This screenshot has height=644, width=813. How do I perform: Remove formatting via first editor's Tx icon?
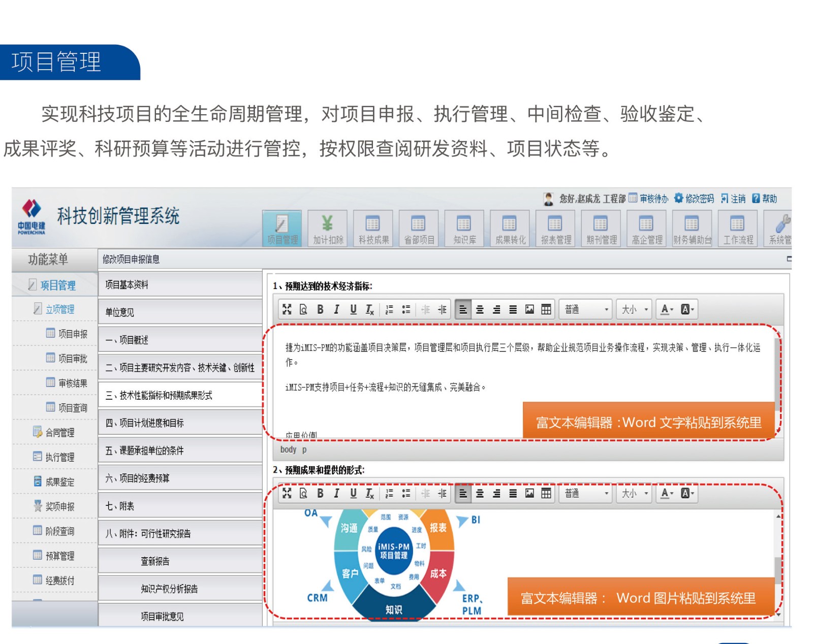(x=370, y=309)
